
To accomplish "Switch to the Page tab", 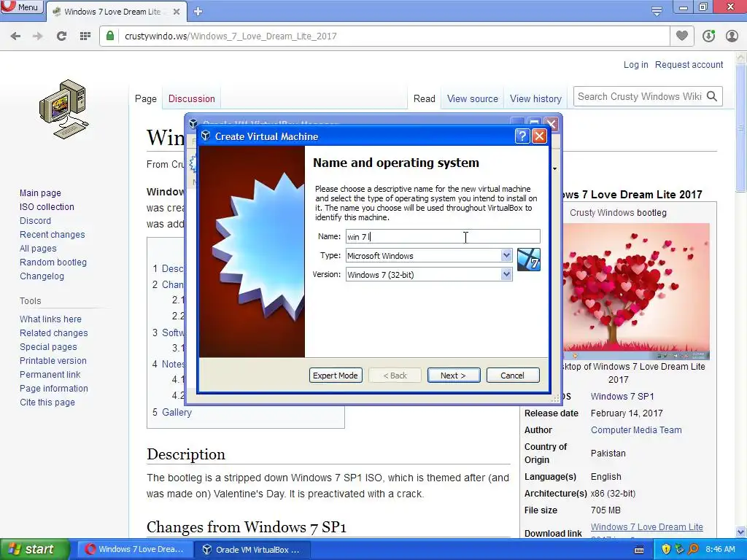I will pyautogui.click(x=146, y=98).
